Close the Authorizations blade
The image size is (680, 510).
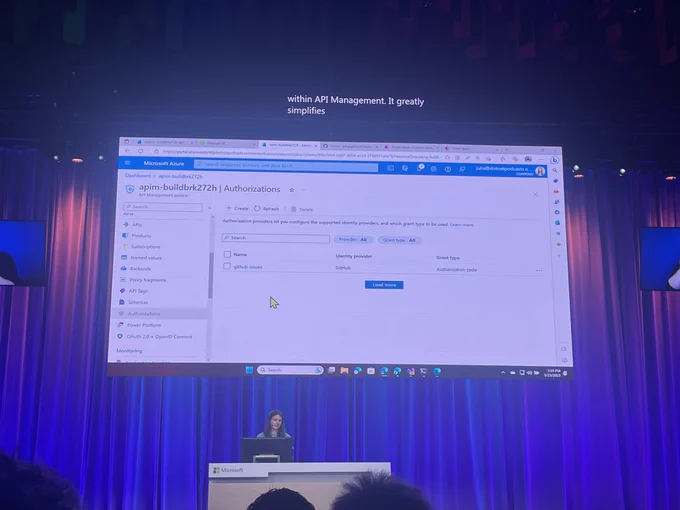pos(536,194)
